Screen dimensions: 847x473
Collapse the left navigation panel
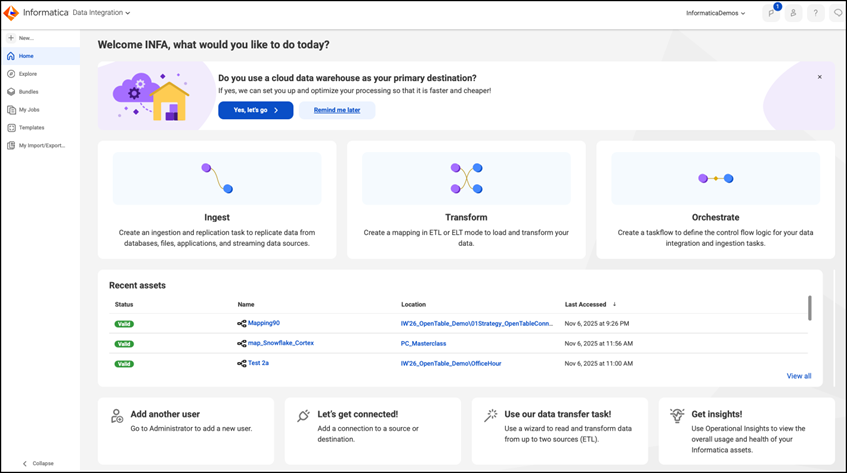coord(38,463)
